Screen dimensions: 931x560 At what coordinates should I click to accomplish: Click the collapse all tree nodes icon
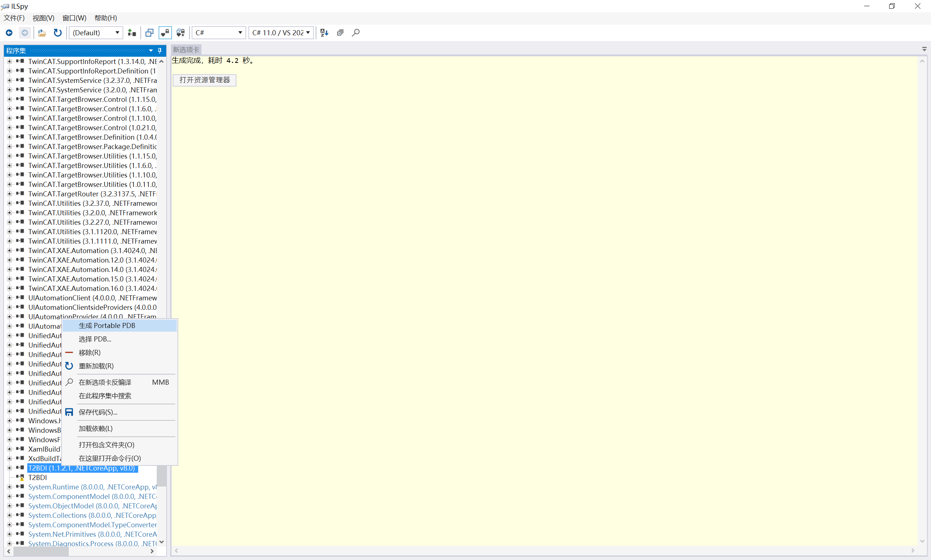tap(340, 33)
